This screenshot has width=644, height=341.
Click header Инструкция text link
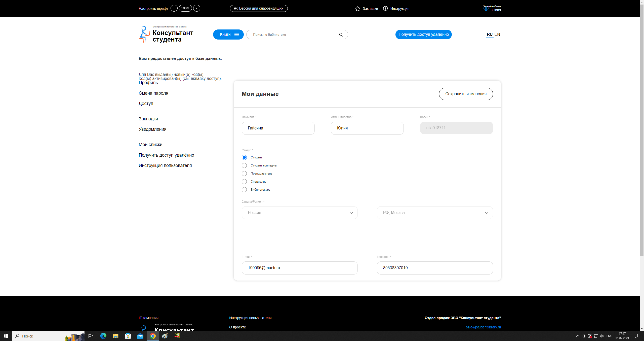pyautogui.click(x=400, y=9)
